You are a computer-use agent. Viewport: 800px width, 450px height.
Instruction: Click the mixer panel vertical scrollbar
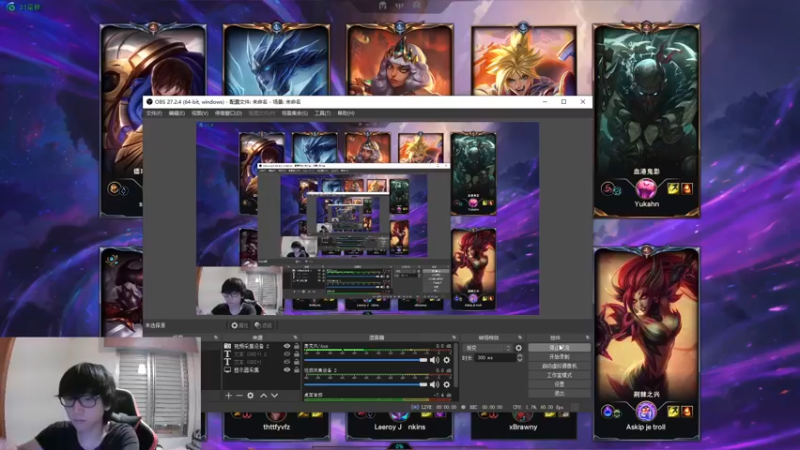(x=456, y=365)
